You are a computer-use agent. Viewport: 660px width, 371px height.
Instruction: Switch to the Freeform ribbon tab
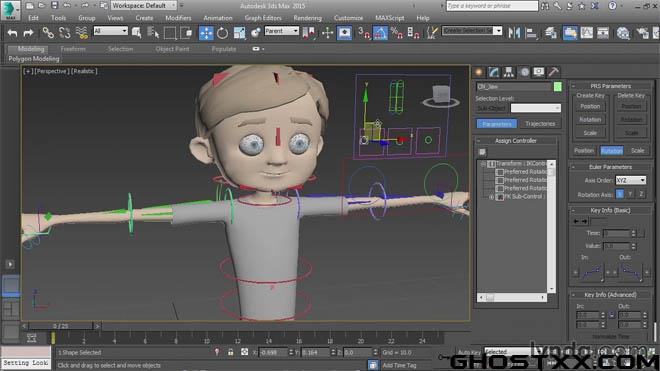pos(73,49)
